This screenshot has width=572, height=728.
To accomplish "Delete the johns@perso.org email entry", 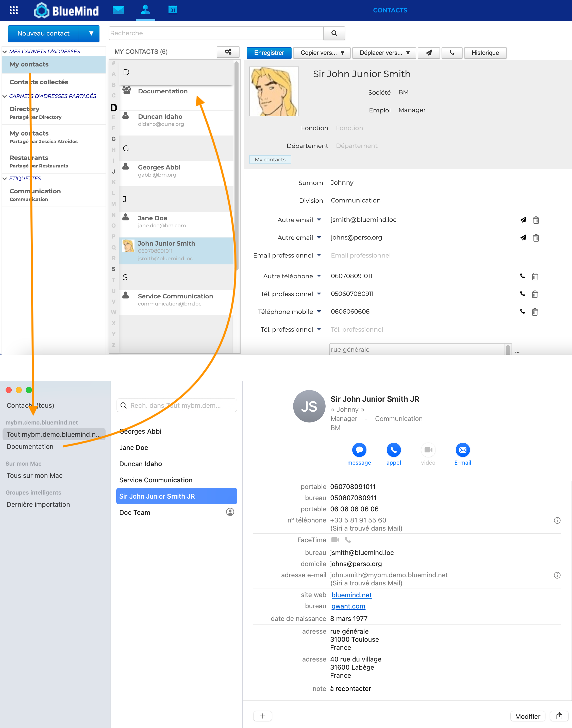I will click(536, 238).
